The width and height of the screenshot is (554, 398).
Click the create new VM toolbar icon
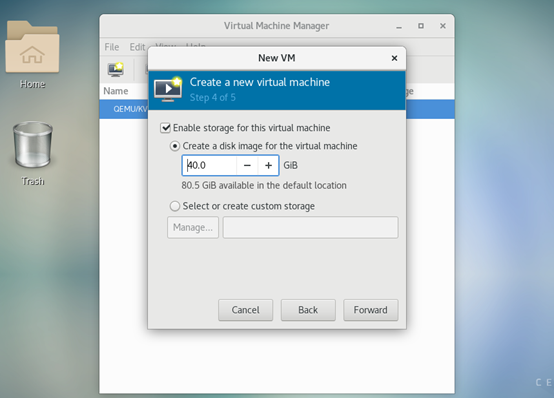pos(116,70)
